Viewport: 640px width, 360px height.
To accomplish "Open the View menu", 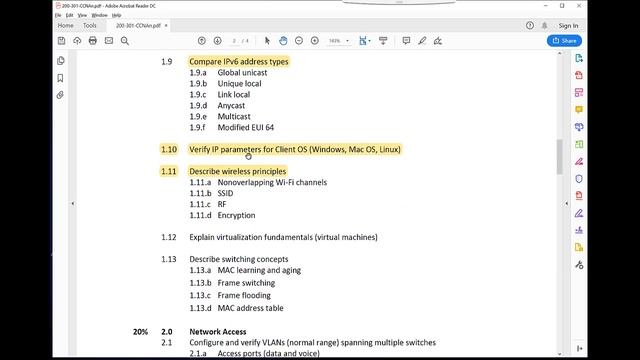I will pos(82,15).
